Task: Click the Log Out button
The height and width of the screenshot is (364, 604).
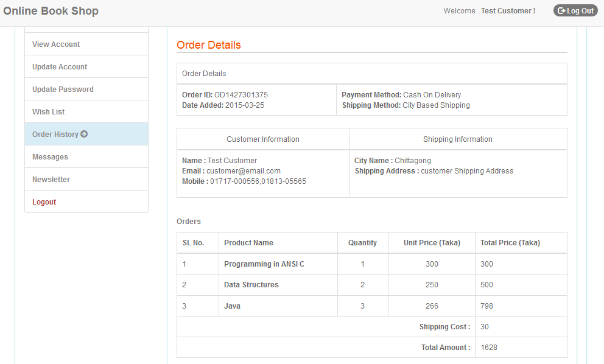Action: (x=575, y=11)
